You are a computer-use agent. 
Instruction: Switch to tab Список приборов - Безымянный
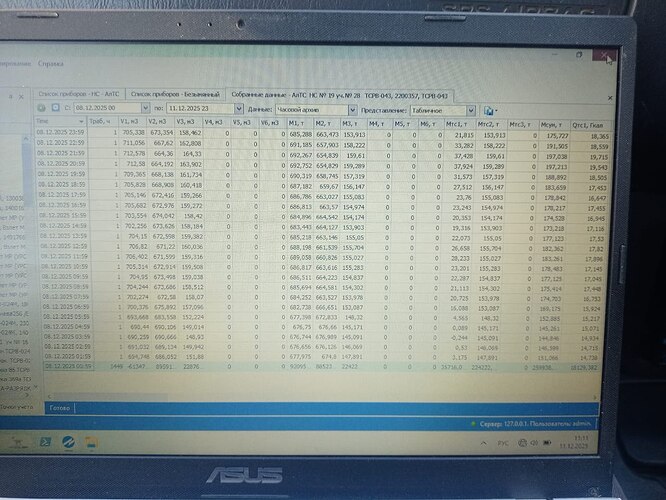176,93
